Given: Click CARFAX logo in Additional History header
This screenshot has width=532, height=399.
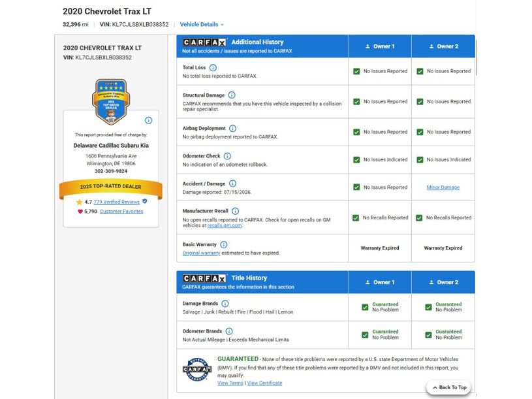Looking at the screenshot, I should 204,42.
